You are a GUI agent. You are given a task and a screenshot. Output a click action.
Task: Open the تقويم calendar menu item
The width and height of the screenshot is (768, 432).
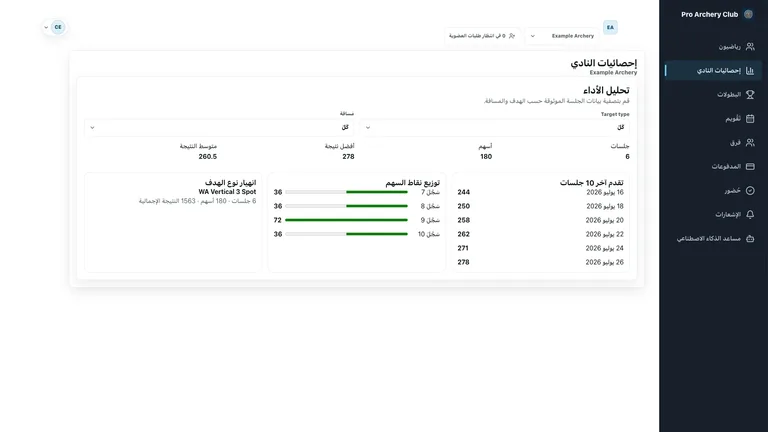[x=713, y=119]
